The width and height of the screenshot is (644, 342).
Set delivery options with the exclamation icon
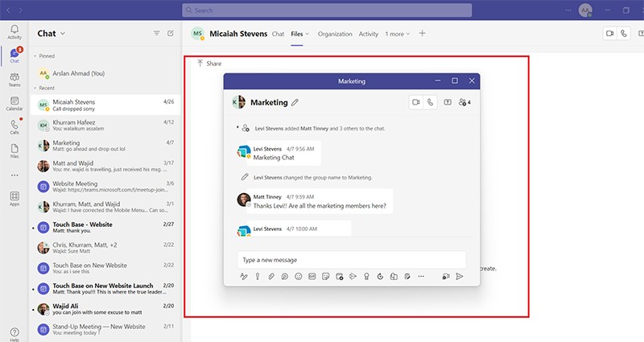click(258, 276)
